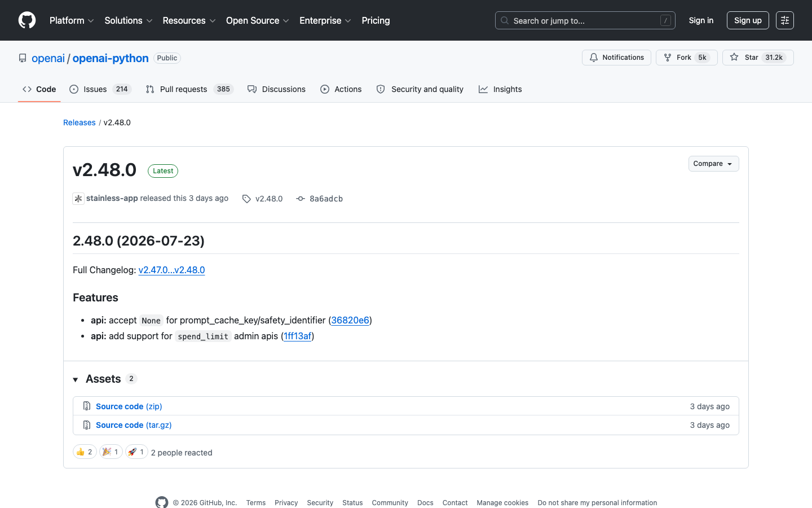The image size is (812, 508).
Task: Switch to the Issues tab
Action: point(100,89)
